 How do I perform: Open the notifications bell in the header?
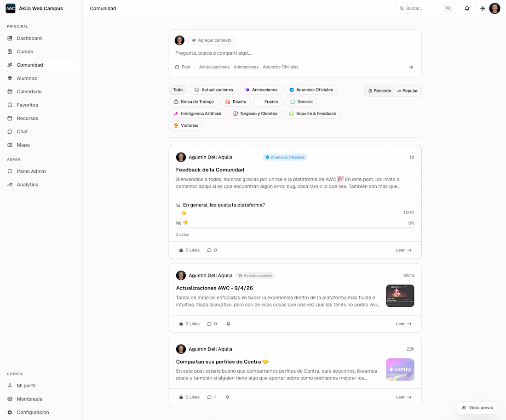coord(466,8)
